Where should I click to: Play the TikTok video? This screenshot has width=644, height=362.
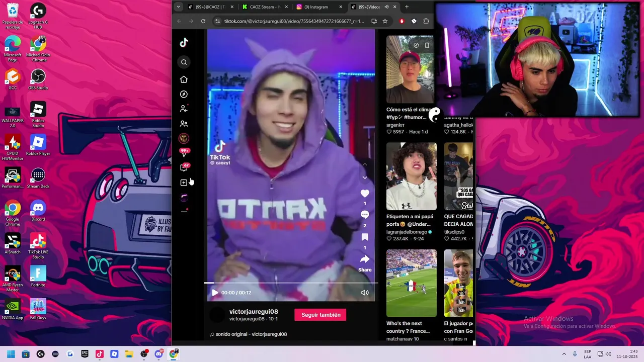[215, 293]
